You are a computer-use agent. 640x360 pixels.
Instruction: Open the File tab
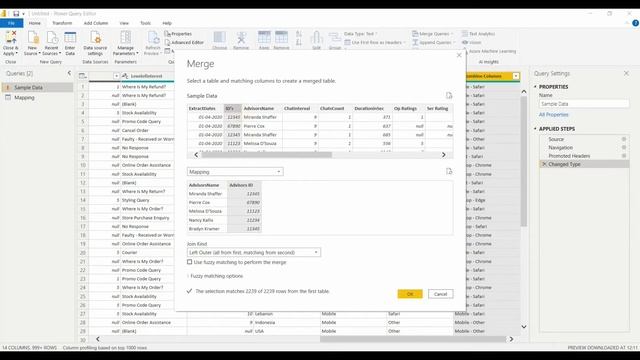(x=11, y=23)
